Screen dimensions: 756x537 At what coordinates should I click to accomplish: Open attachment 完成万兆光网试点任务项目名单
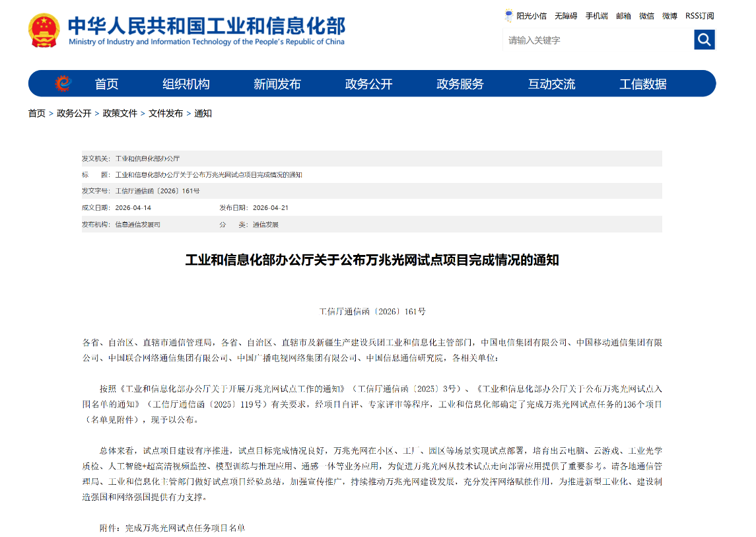[x=185, y=528]
